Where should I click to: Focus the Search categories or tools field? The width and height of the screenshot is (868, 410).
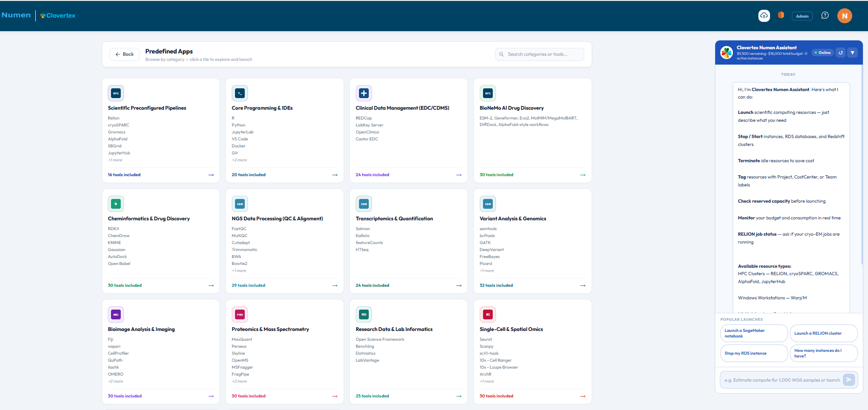540,54
